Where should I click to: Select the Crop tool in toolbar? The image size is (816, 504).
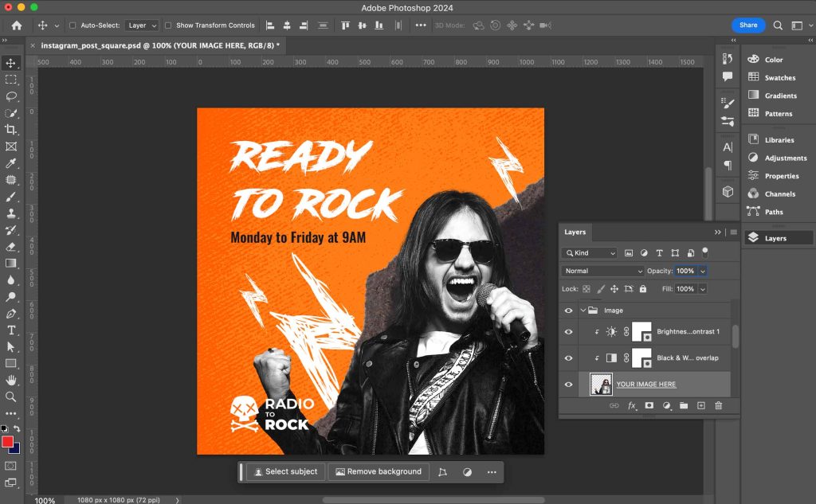pyautogui.click(x=11, y=130)
